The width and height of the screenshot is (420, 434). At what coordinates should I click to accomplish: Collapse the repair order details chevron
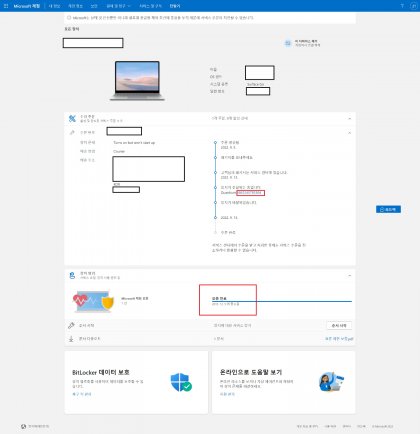pyautogui.click(x=350, y=133)
